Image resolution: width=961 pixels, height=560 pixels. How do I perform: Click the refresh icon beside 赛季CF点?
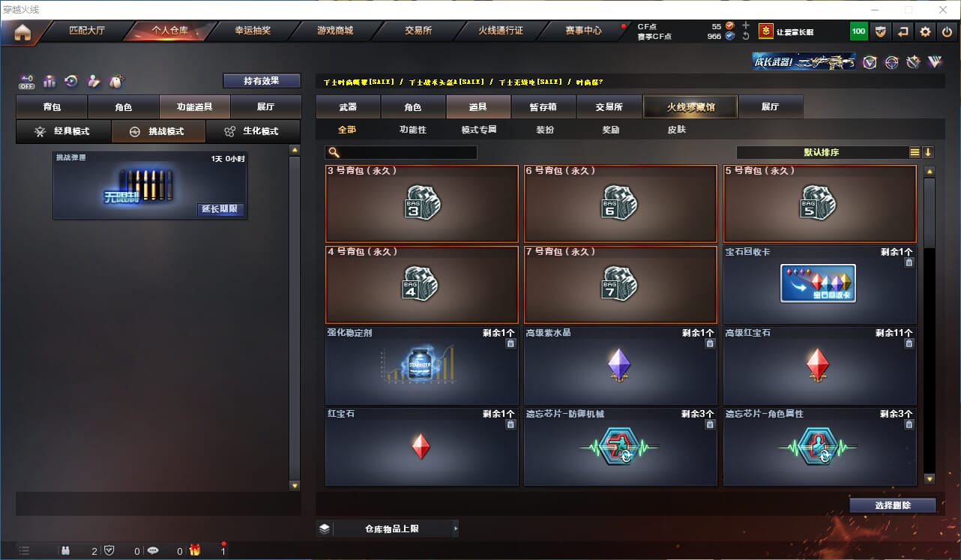point(745,36)
